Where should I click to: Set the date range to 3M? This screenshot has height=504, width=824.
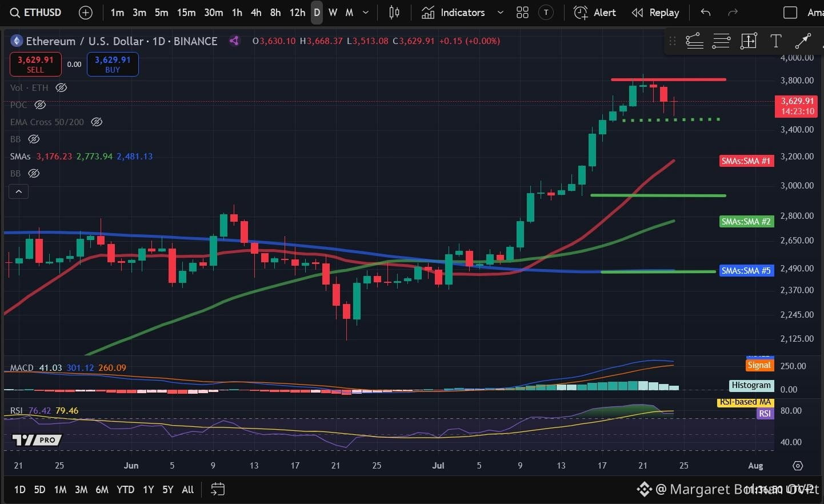81,489
